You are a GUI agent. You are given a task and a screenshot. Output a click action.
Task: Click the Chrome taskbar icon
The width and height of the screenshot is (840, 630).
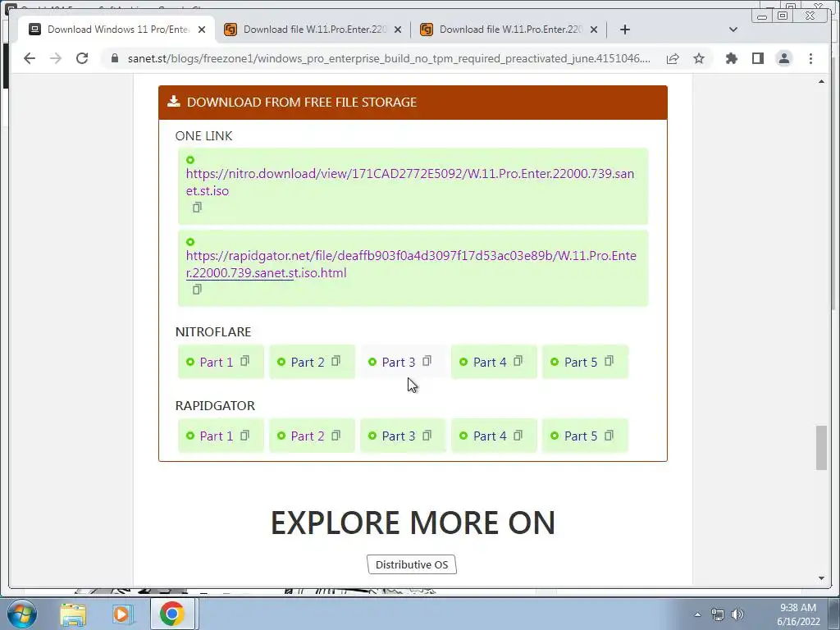pyautogui.click(x=171, y=614)
